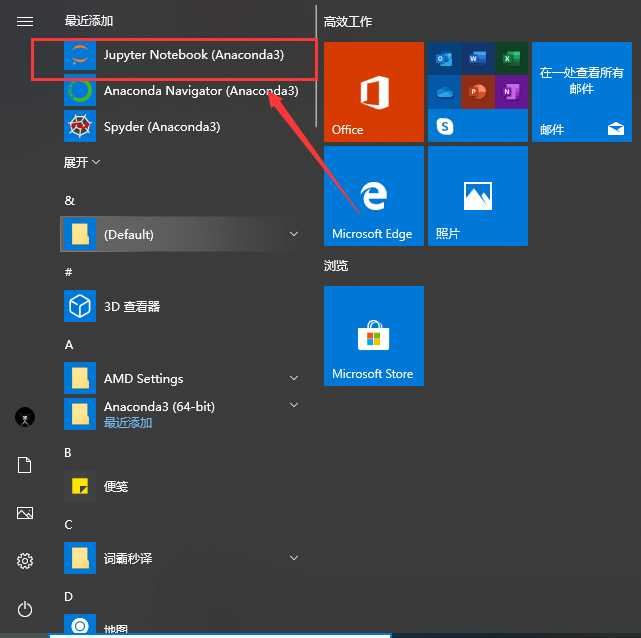Viewport: 641px width, 638px height.
Task: Click the # group header
Action: [68, 272]
